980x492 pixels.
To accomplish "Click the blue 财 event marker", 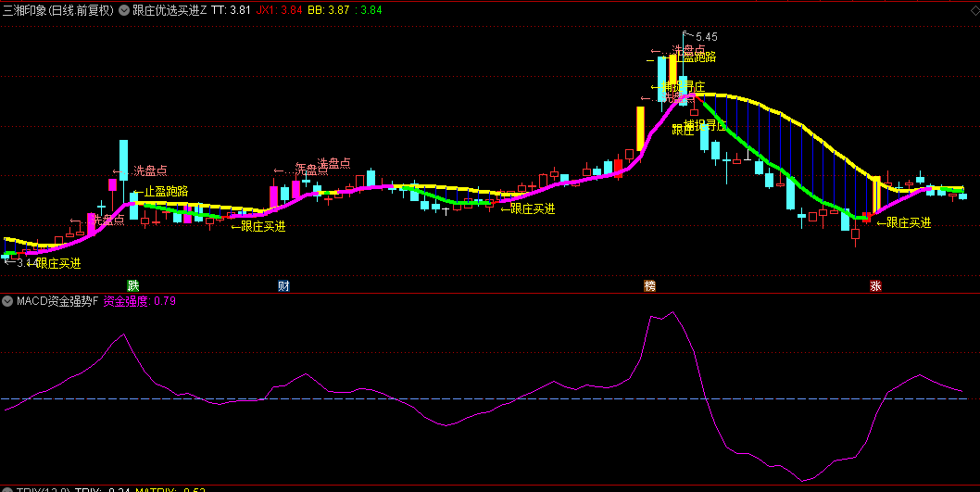I will click(x=283, y=286).
